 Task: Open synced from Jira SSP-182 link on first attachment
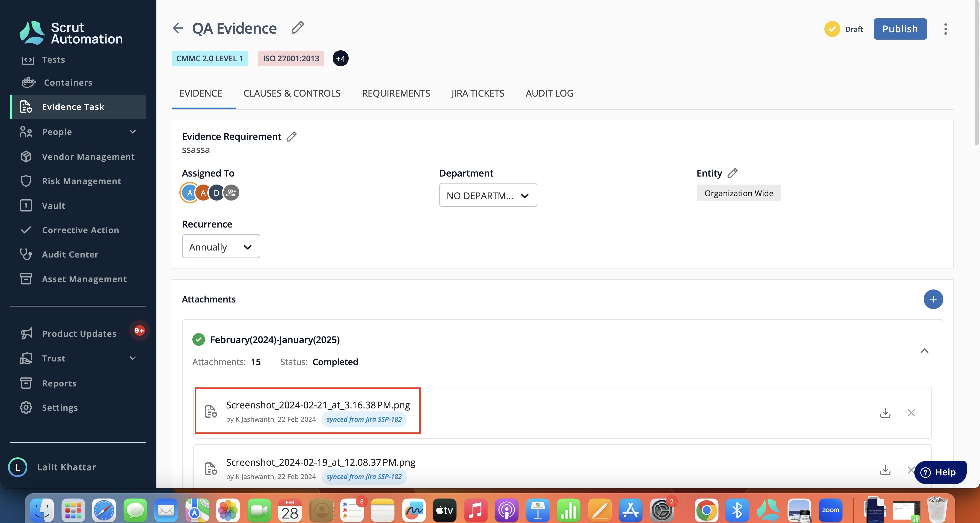click(x=364, y=419)
